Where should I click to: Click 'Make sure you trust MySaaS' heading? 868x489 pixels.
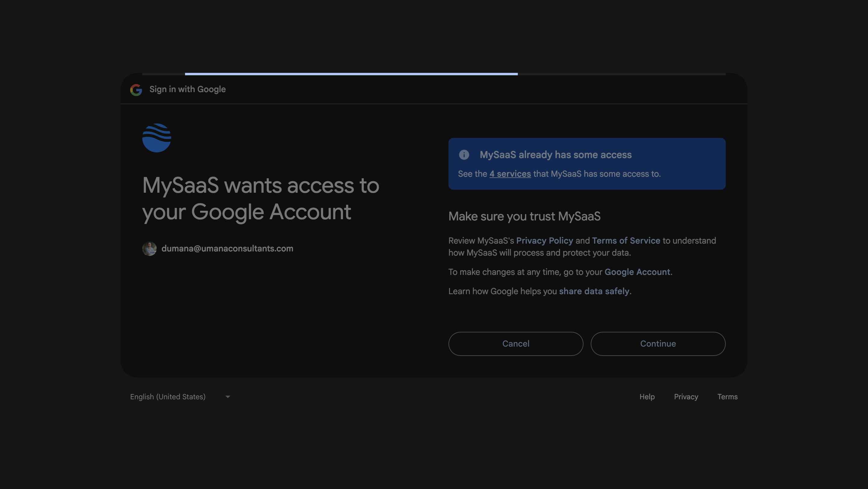pos(524,216)
